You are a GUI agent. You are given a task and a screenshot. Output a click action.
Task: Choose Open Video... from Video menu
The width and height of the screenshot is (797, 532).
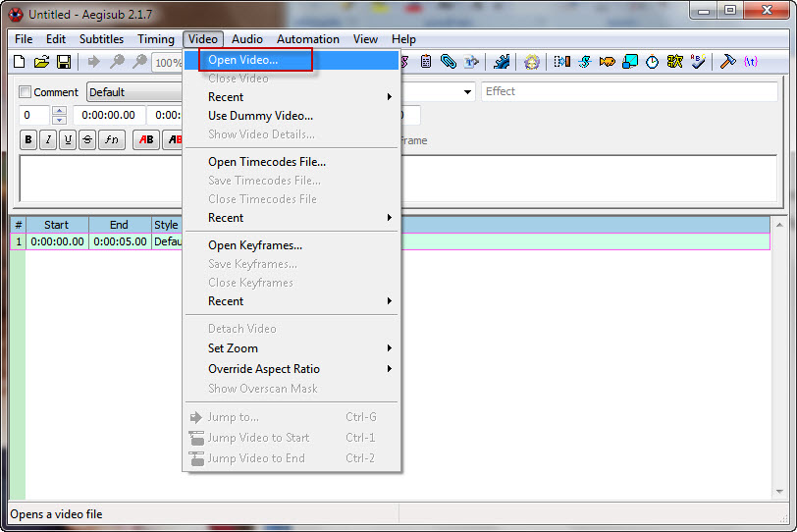(x=292, y=60)
